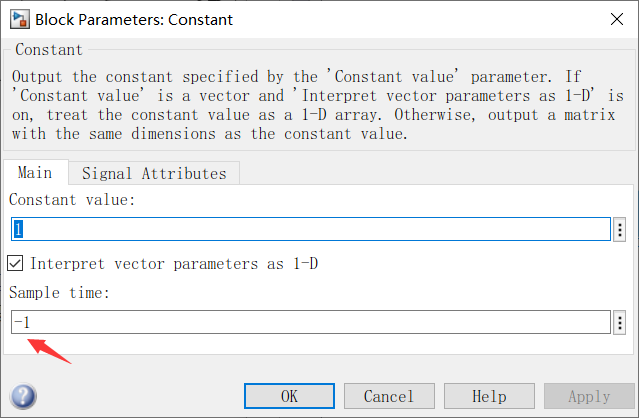Switch to the Main tab
The width and height of the screenshot is (639, 418).
click(35, 173)
